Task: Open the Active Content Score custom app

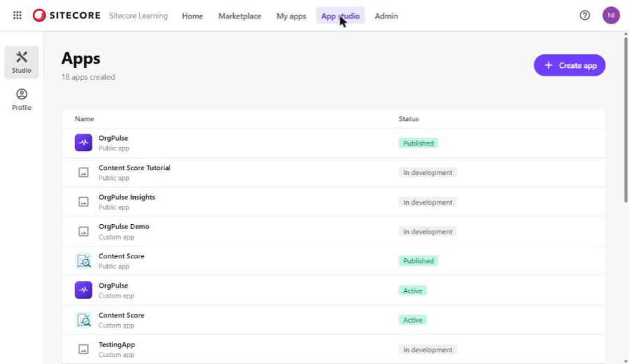Action: [333, 320]
